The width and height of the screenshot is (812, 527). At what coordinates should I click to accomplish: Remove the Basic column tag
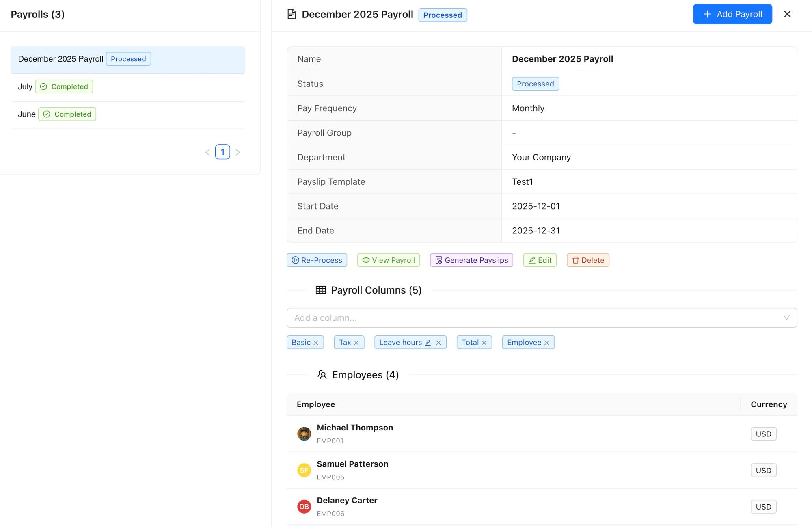coord(316,343)
